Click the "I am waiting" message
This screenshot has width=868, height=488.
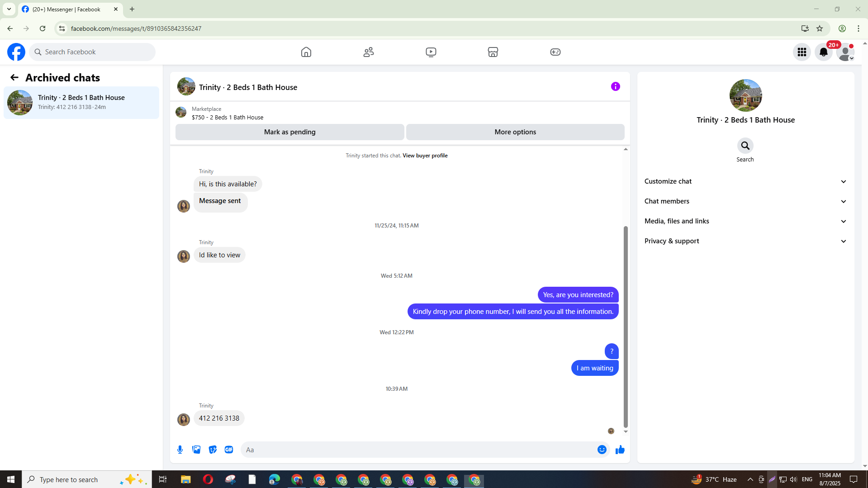(595, 368)
